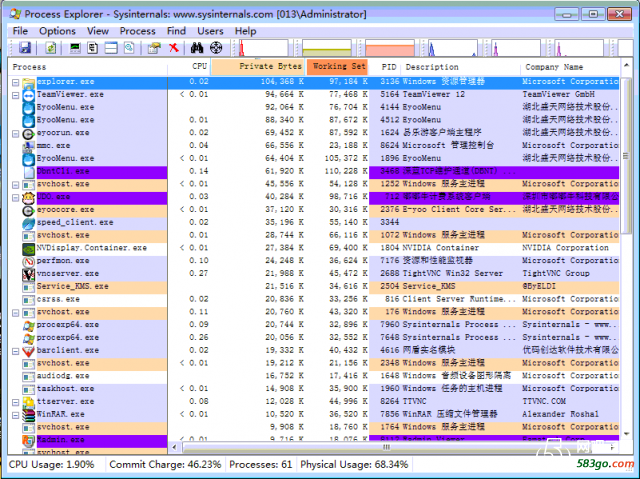
Task: Click the barclient.exe shield icon
Action: tap(29, 351)
